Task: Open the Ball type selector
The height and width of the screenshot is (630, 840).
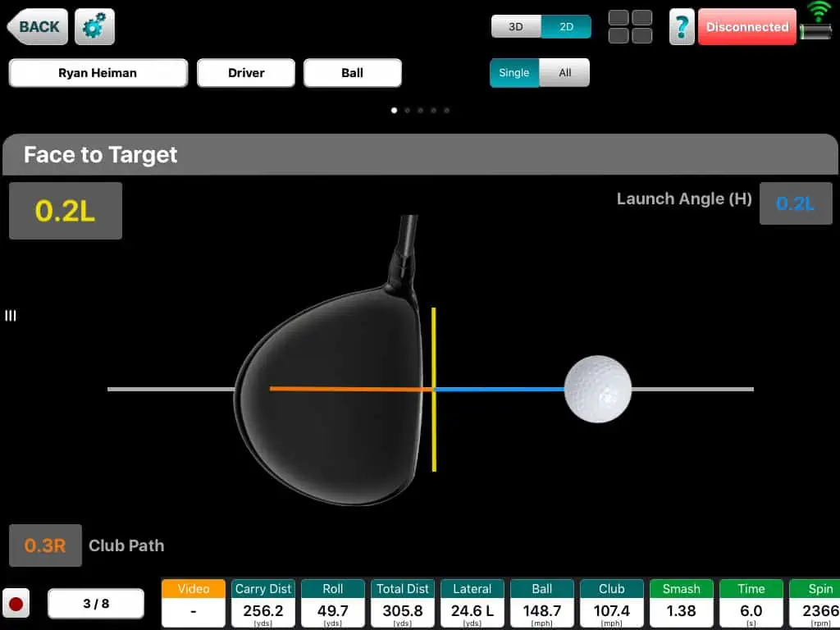Action: (x=352, y=73)
